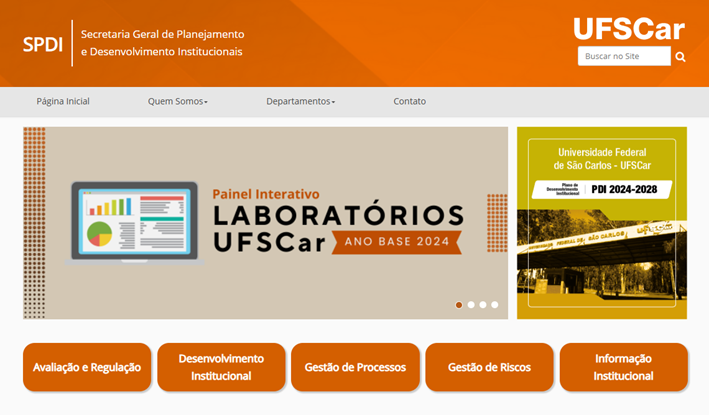Click the laptop dashboard illustration in banner
709x415 pixels.
click(x=134, y=223)
